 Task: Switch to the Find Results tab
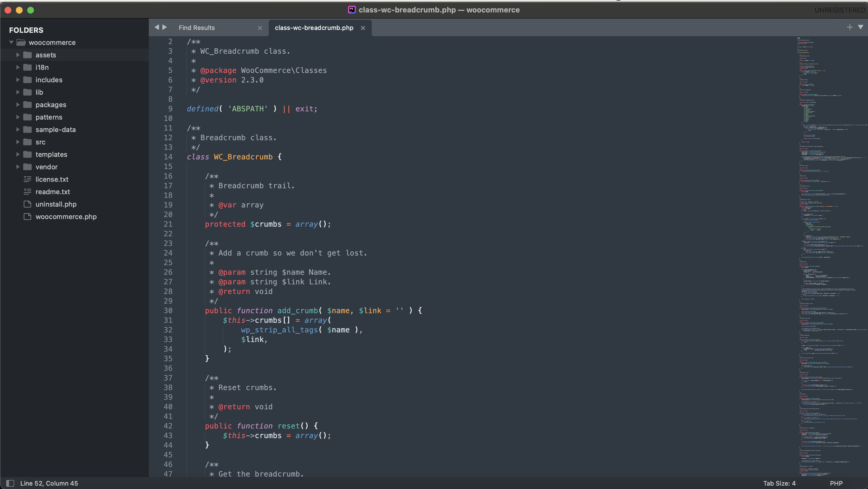(197, 28)
